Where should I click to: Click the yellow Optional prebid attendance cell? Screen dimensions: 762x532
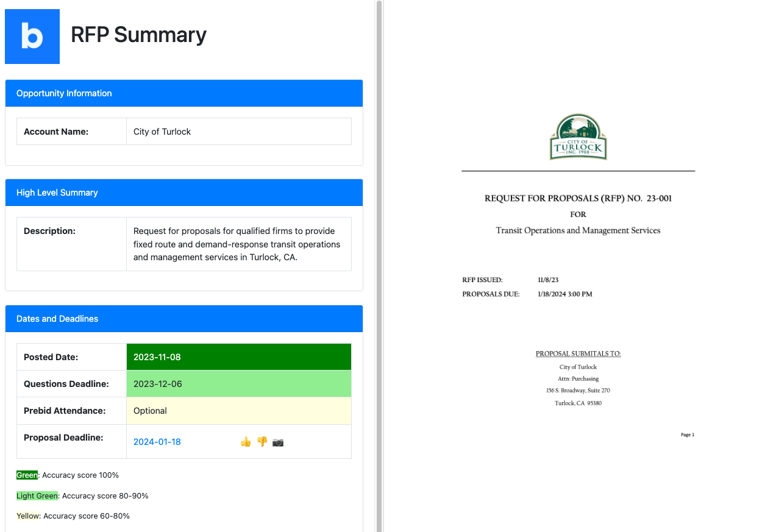pos(238,410)
